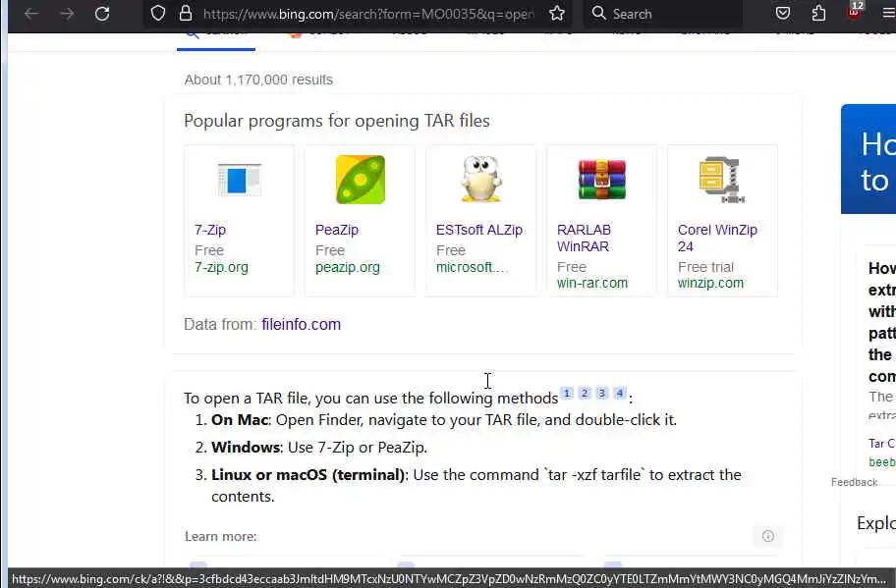Screen dimensions: 896x588
Task: Click the info icon beside Learn more
Action: 768,536
